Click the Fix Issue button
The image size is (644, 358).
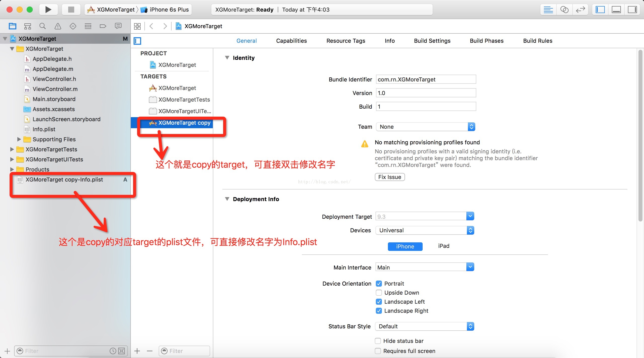click(x=390, y=177)
